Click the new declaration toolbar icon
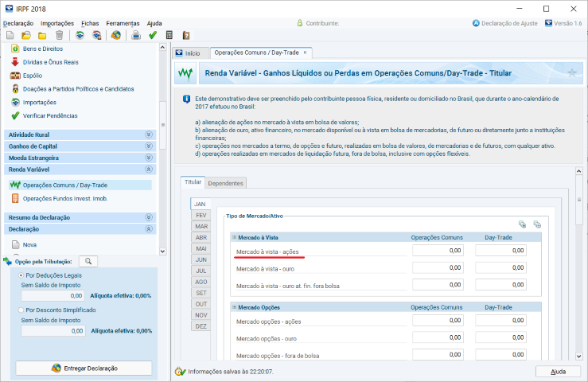Image resolution: width=588 pixels, height=382 pixels. tap(10, 35)
